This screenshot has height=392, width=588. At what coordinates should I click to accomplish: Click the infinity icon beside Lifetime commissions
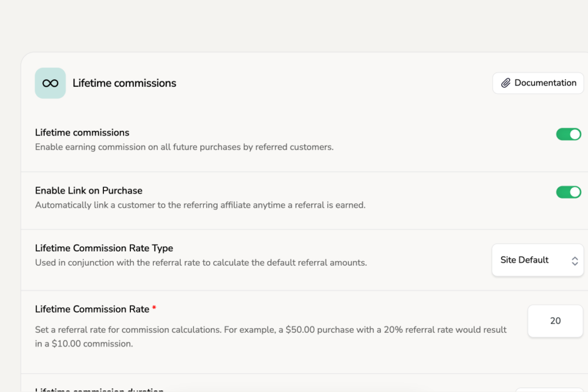pos(50,83)
